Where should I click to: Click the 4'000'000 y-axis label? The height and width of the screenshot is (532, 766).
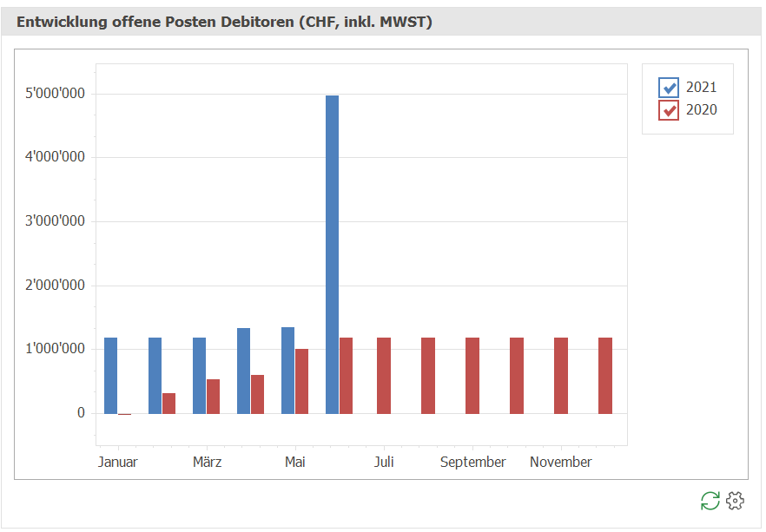[56, 157]
